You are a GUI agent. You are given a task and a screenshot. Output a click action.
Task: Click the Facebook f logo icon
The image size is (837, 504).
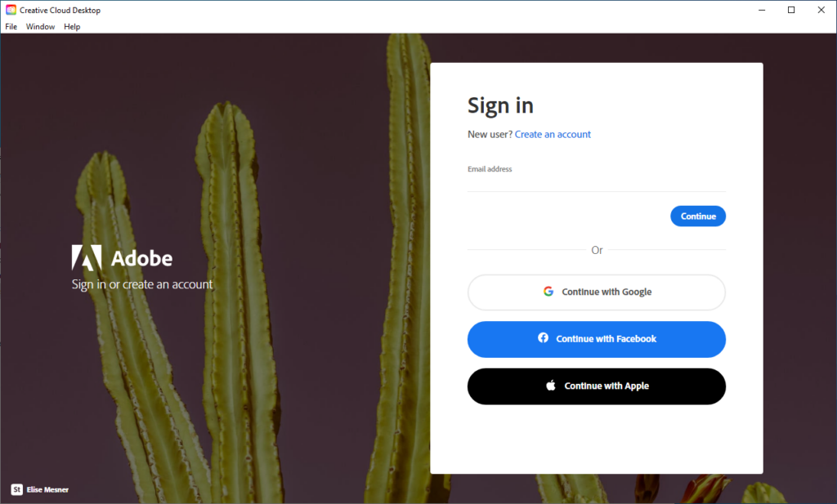tap(543, 337)
